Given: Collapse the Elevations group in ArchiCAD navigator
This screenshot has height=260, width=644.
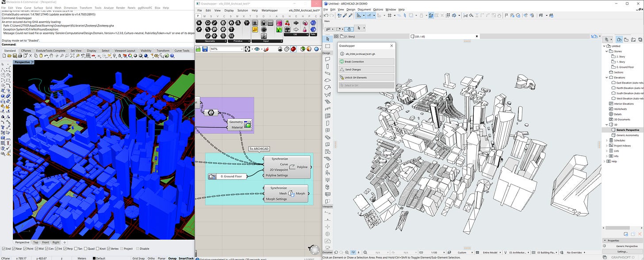Looking at the screenshot, I should tap(606, 77).
